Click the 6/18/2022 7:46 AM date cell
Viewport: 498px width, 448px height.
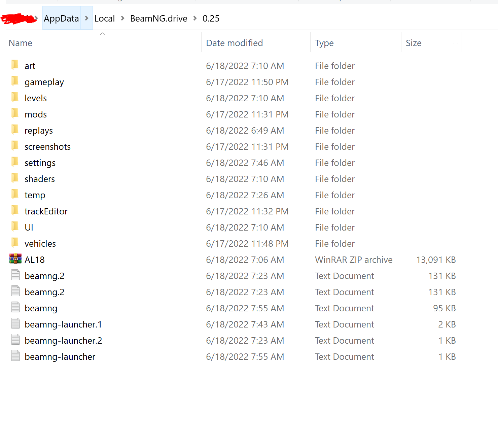(245, 163)
